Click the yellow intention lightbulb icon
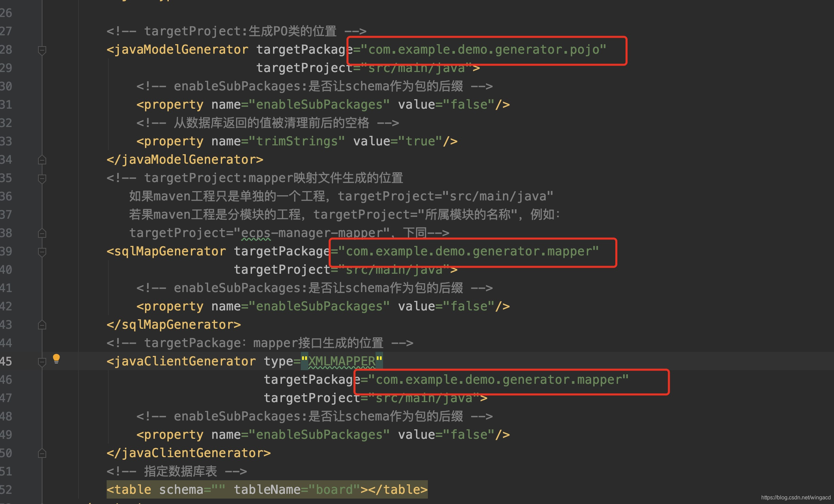This screenshot has width=834, height=504. click(56, 359)
